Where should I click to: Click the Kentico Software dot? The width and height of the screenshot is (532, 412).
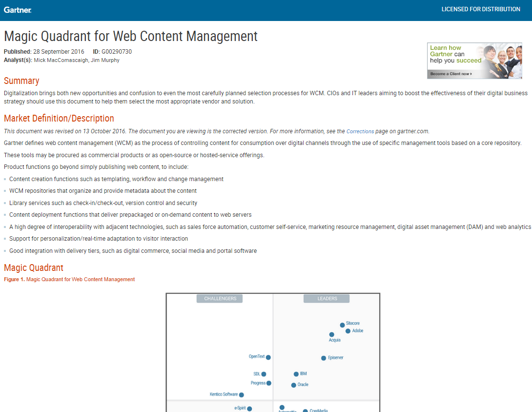242,395
